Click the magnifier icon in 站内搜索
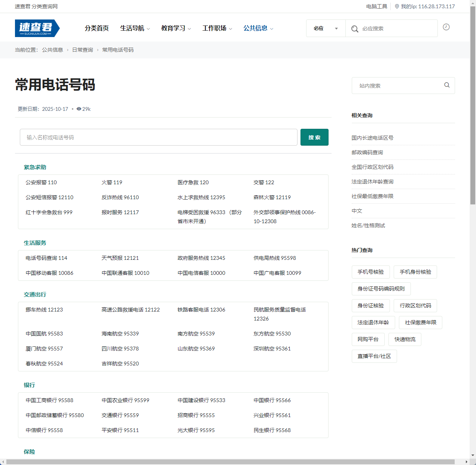The height and width of the screenshot is (465, 476). (447, 85)
